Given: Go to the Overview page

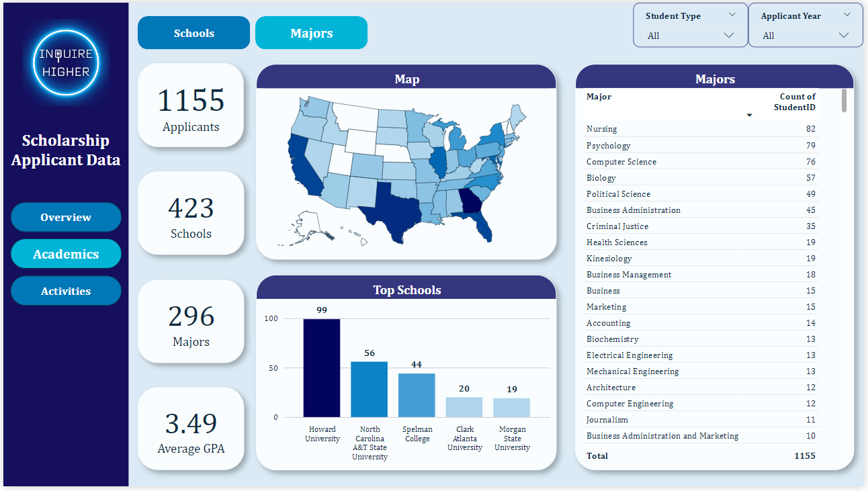Looking at the screenshot, I should tap(66, 217).
